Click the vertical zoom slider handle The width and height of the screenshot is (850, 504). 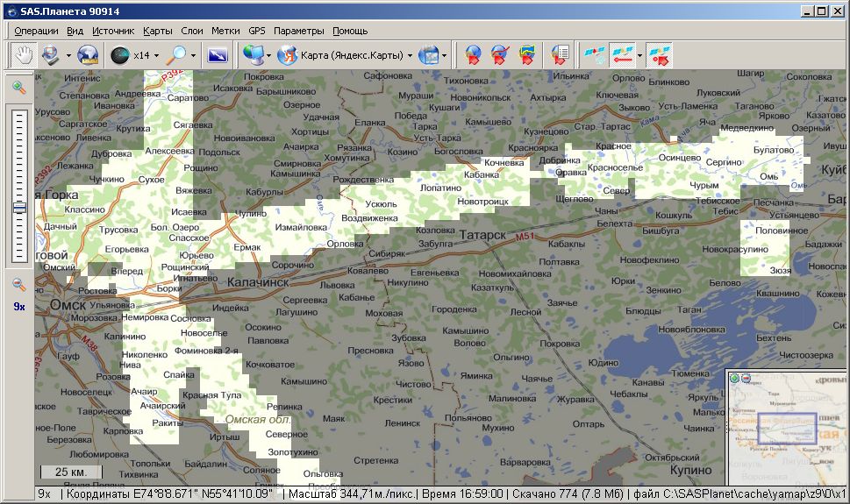click(x=18, y=207)
